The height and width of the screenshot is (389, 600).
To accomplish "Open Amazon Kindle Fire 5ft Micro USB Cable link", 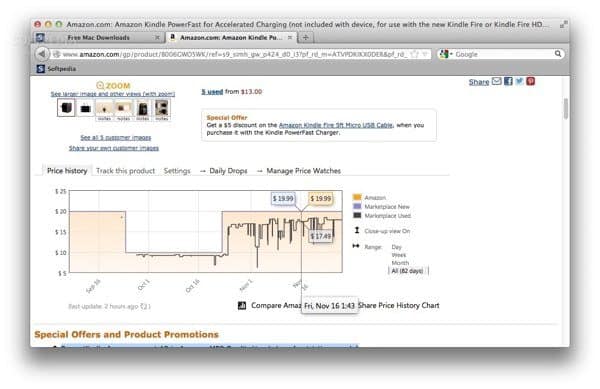I will point(336,125).
